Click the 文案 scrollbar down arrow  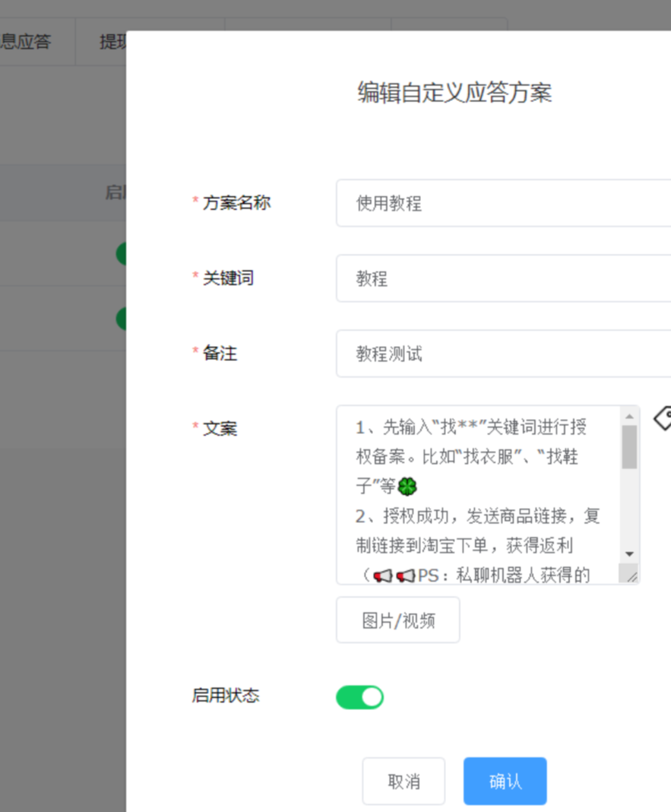629,554
